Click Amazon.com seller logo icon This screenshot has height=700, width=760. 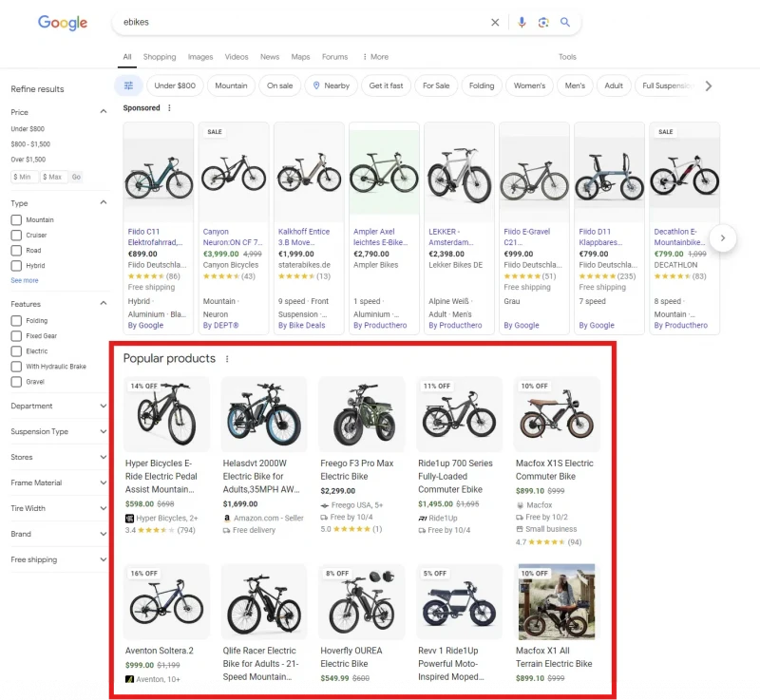pyautogui.click(x=227, y=519)
